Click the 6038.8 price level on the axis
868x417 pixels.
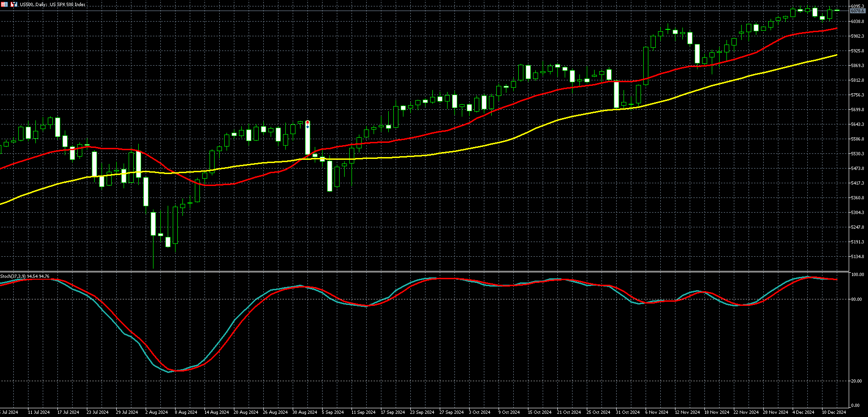(x=857, y=22)
